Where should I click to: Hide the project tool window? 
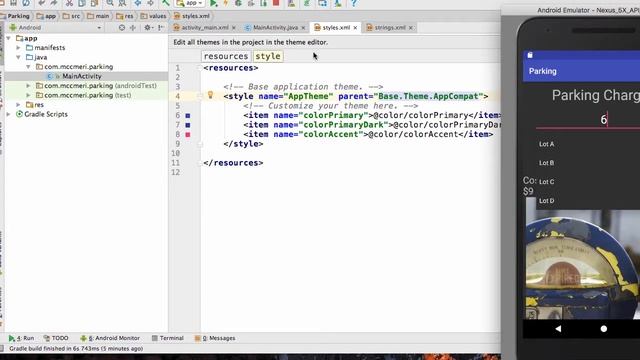pos(161,28)
